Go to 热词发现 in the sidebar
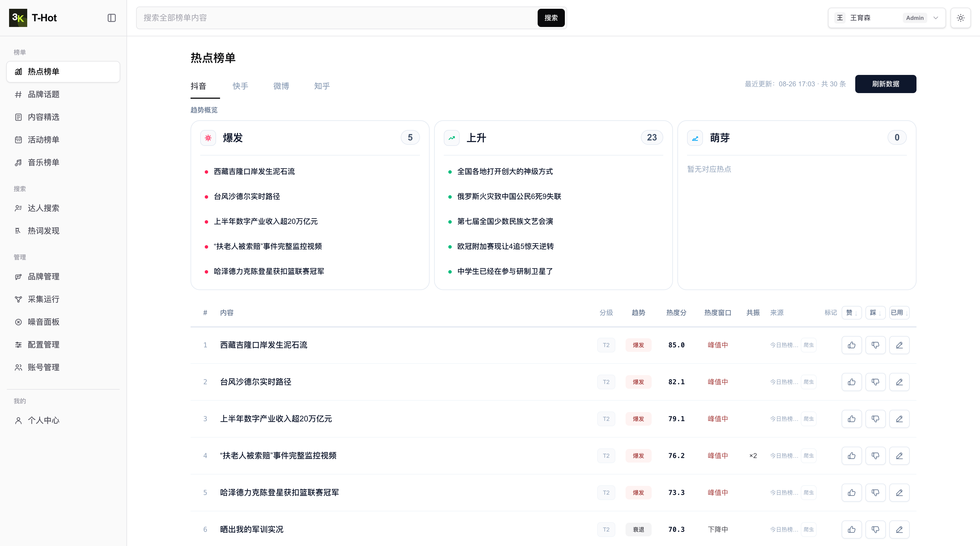The image size is (980, 546). [63, 231]
